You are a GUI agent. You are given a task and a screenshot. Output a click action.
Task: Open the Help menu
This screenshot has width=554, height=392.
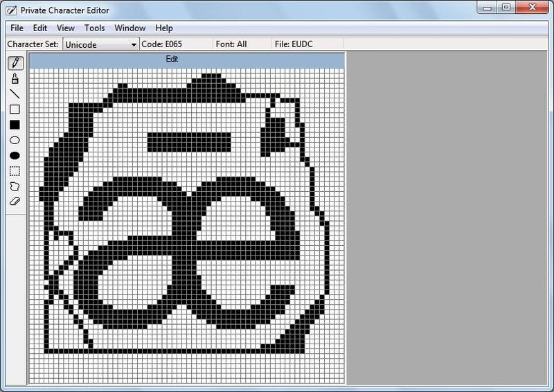coord(164,28)
